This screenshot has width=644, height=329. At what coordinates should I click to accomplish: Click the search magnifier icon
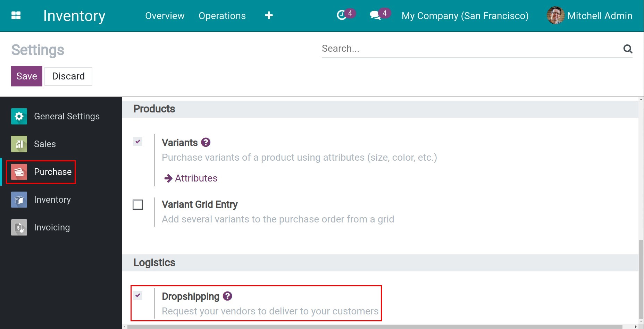pos(627,49)
